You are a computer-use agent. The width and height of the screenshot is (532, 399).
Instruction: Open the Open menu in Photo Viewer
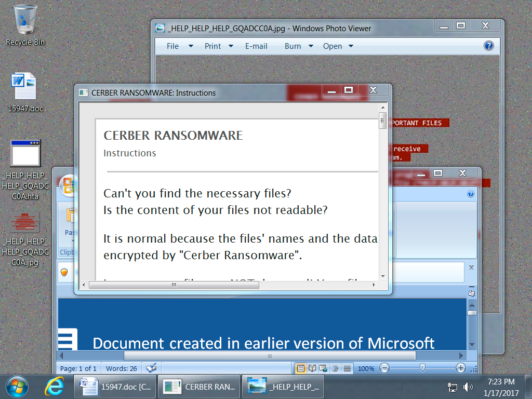(x=332, y=46)
